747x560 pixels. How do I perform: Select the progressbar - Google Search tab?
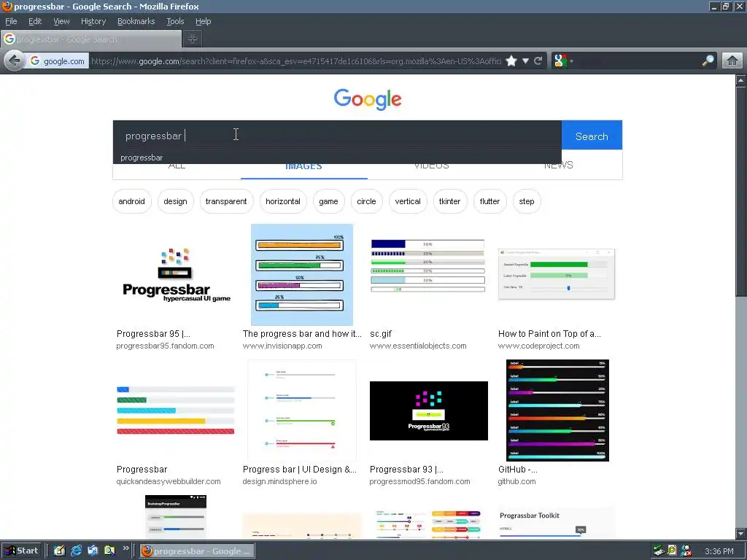91,39
